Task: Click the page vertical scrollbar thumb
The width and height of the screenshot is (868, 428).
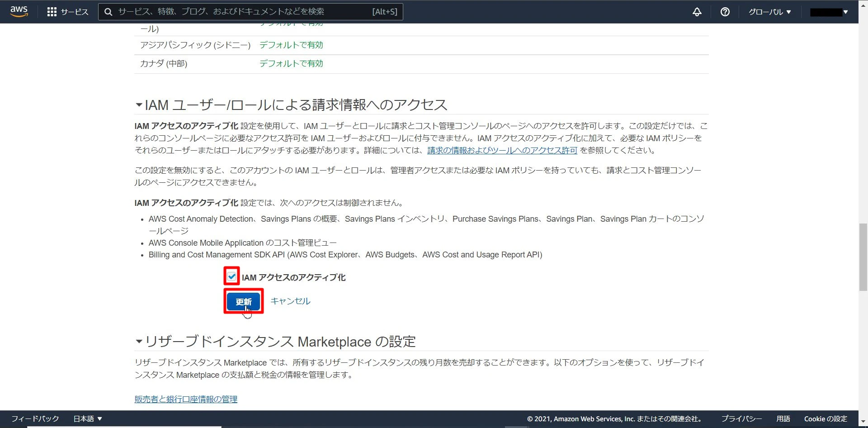Action: click(x=863, y=257)
